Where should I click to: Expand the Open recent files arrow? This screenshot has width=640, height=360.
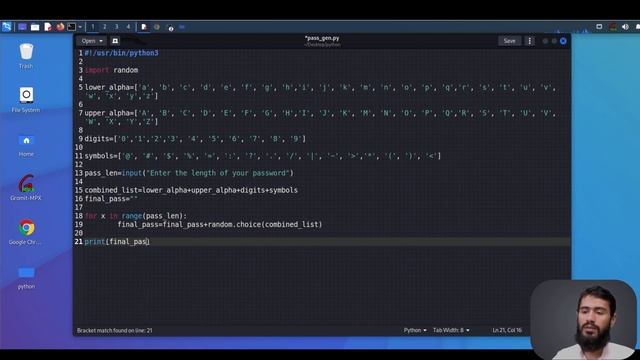[x=101, y=41]
